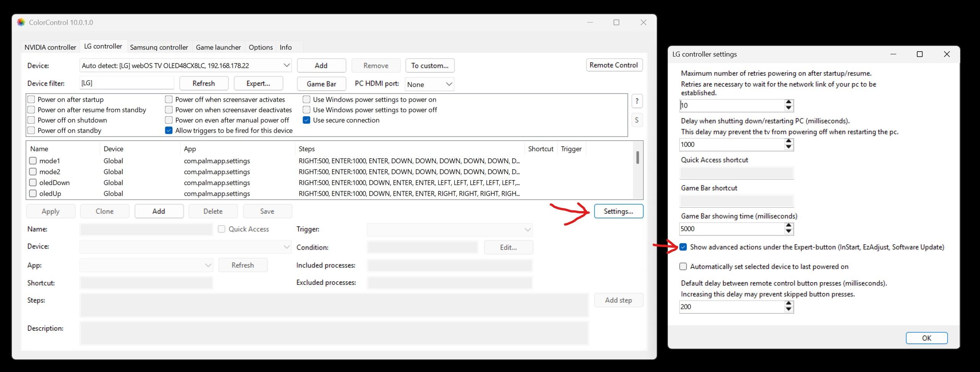Open the question mark help button
The image size is (980, 372).
(x=637, y=101)
